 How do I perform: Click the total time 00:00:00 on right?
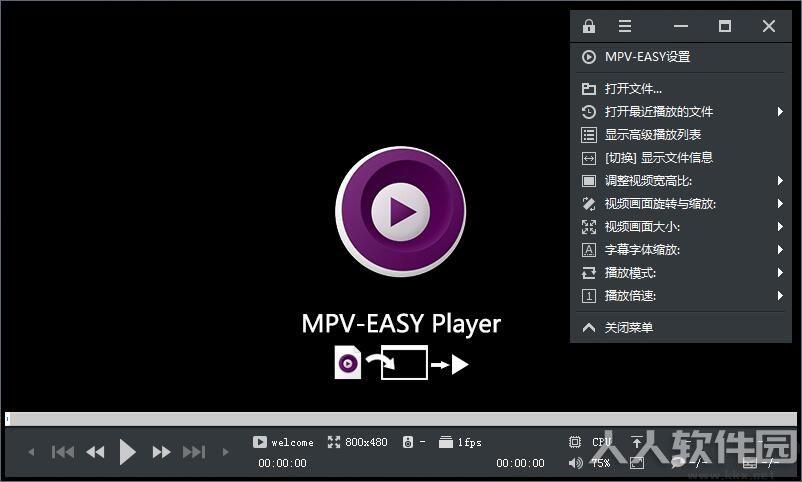[x=520, y=463]
